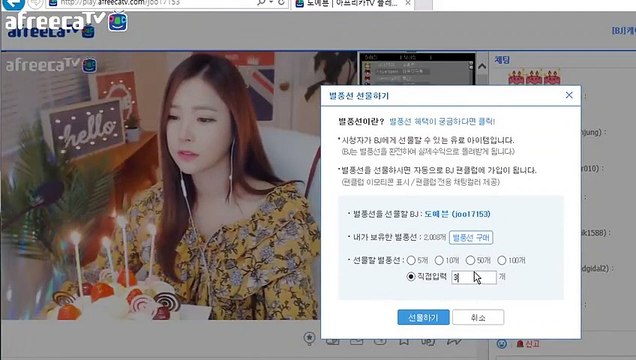Viewport: 636px width, 360px height.
Task: Click the 내가 보유한 별풍선 2,008개 text
Action: (400, 237)
